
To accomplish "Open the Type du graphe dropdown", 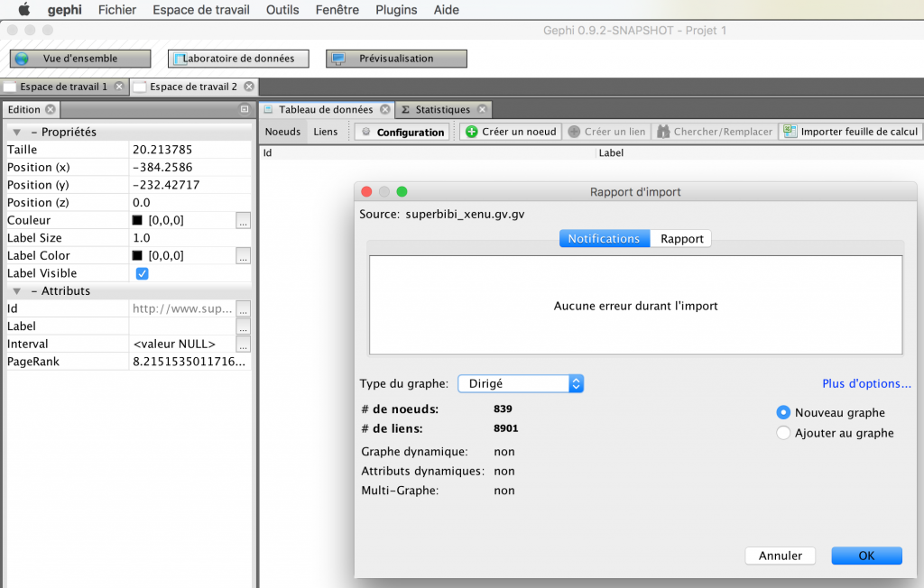I will (521, 383).
